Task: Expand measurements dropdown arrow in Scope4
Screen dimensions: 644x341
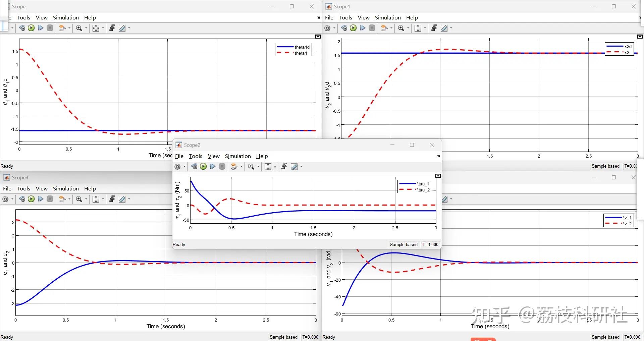Action: (x=129, y=199)
